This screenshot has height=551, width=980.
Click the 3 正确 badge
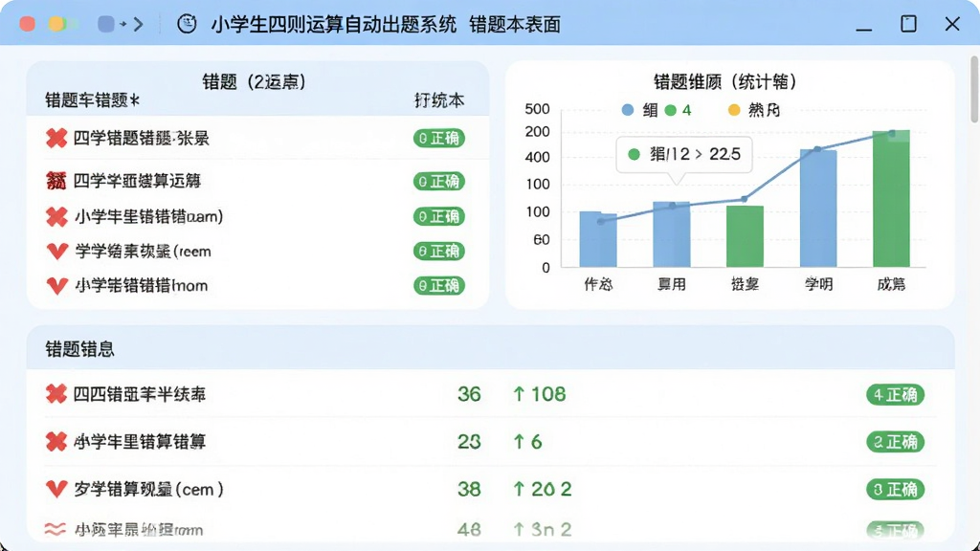click(x=895, y=489)
